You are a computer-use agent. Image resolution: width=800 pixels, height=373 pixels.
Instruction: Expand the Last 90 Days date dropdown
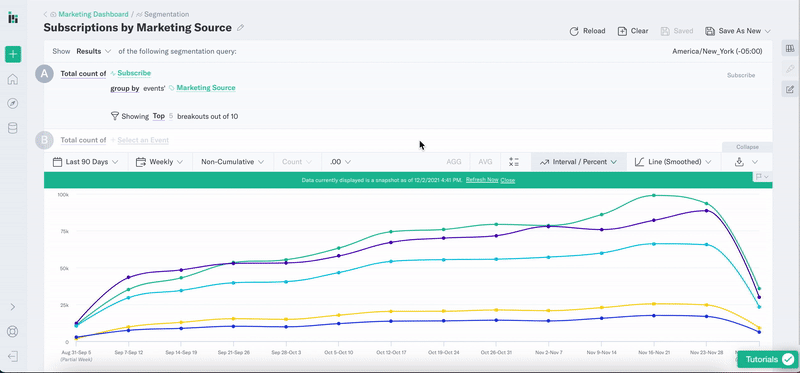[x=86, y=162]
